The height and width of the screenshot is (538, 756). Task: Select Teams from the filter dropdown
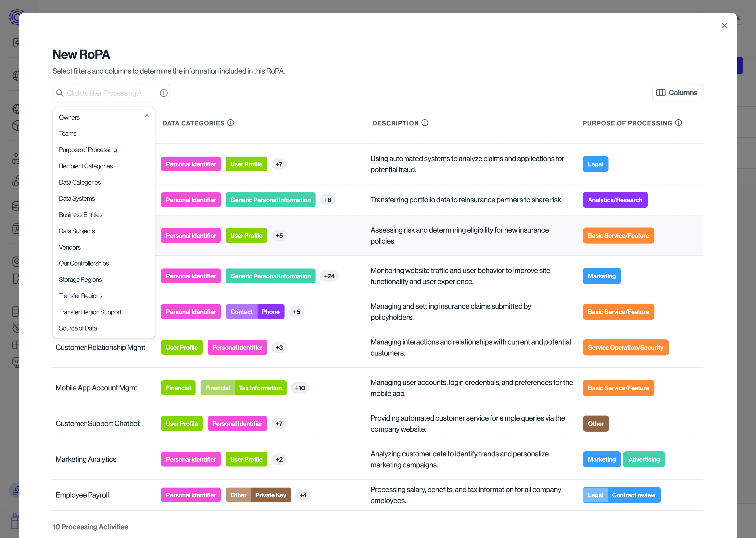[x=68, y=133]
